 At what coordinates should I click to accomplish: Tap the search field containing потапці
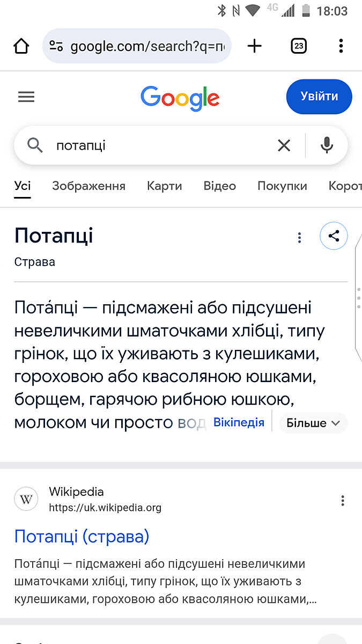coord(161,145)
